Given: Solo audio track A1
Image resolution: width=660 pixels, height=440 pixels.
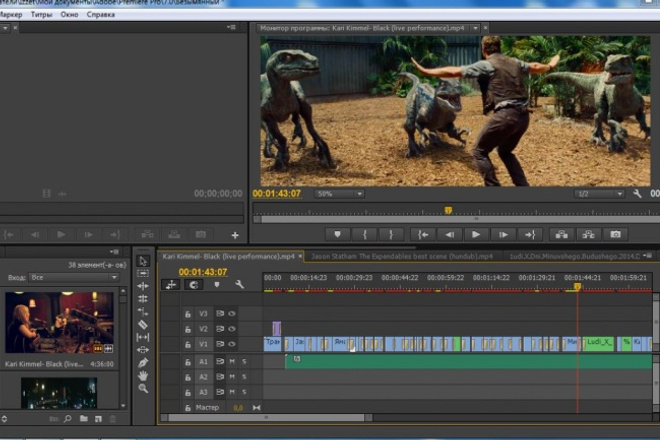Looking at the screenshot, I should click(244, 361).
